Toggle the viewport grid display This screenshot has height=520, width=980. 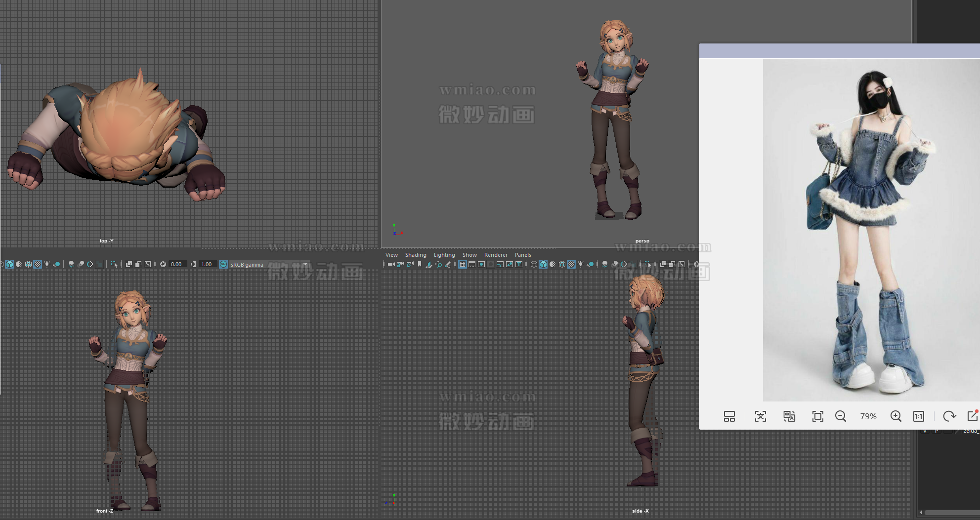click(463, 264)
